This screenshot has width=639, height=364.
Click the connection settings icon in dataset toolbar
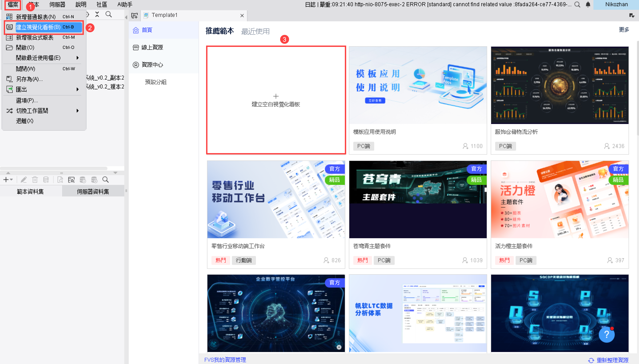tap(71, 180)
